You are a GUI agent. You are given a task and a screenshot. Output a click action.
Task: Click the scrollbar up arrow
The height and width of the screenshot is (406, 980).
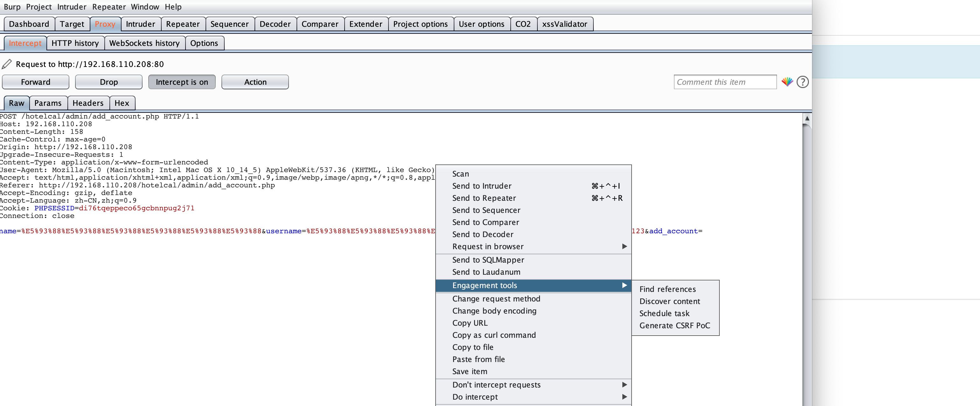(807, 119)
